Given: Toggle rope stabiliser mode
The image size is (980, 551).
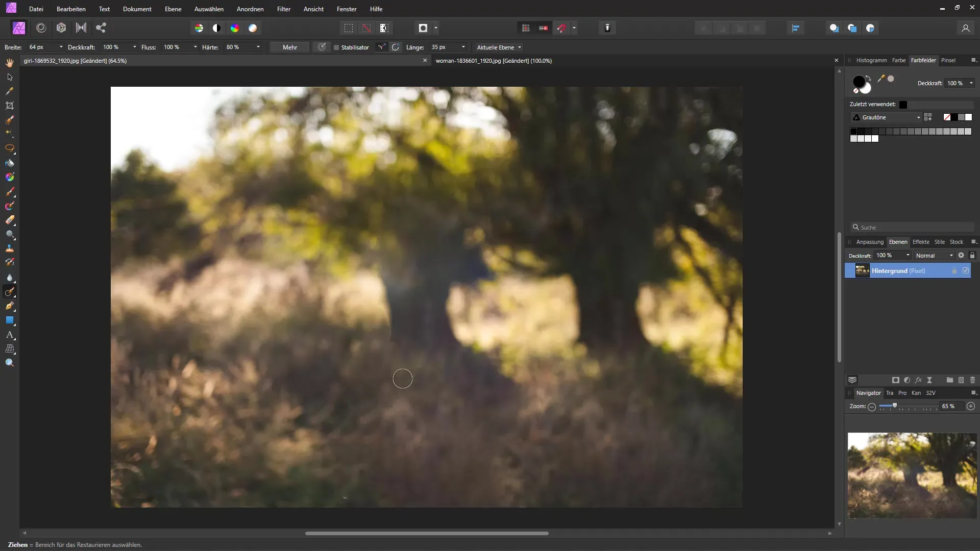Looking at the screenshot, I should point(381,47).
